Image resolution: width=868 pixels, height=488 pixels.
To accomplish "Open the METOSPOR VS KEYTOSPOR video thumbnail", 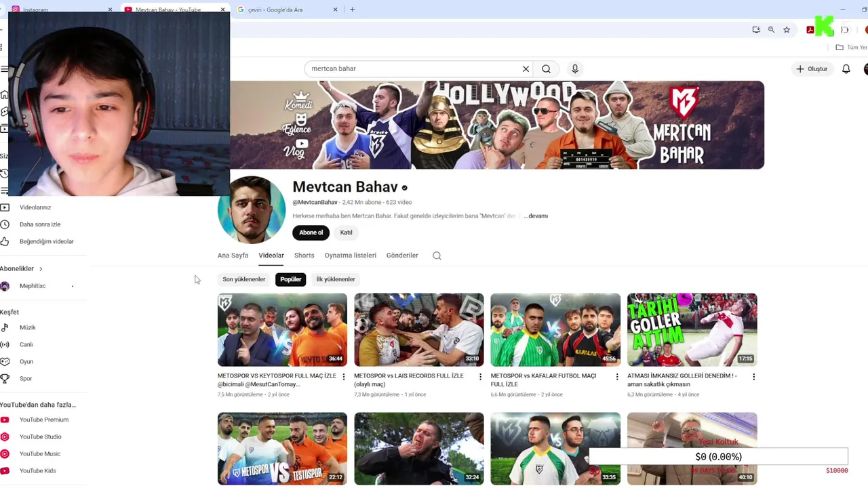I will (x=282, y=329).
